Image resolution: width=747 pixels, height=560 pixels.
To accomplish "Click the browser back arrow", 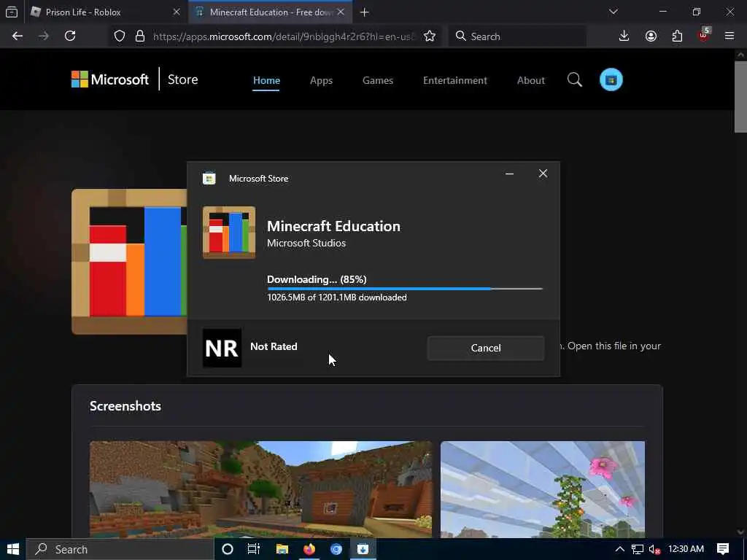I will 18,36.
